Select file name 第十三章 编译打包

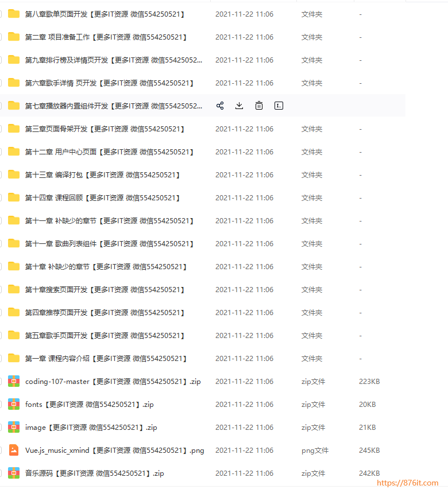click(x=103, y=175)
